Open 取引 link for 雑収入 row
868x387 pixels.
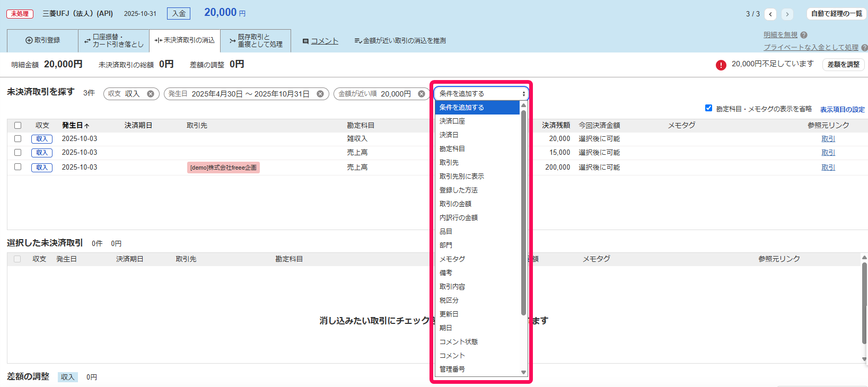click(828, 139)
